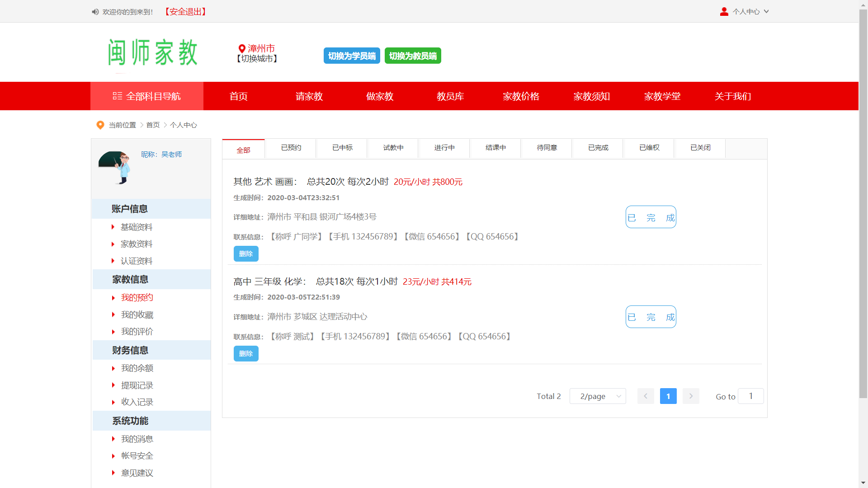This screenshot has width=868, height=488.
Task: Delete the 高中三年级化学 order
Action: [246, 354]
